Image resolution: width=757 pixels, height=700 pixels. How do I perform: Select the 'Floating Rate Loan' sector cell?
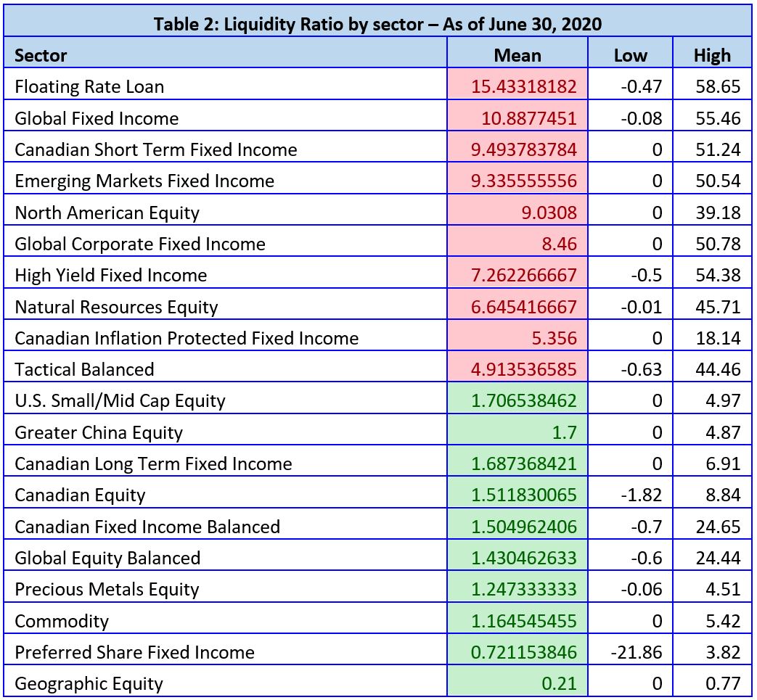coord(89,86)
